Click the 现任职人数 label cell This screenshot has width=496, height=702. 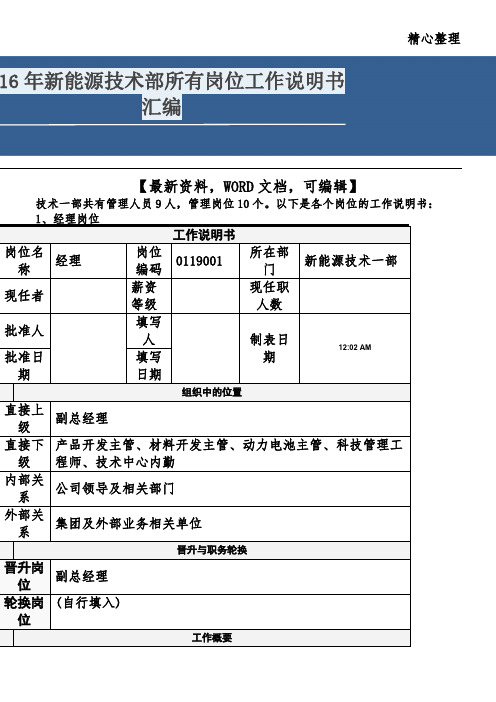point(269,296)
